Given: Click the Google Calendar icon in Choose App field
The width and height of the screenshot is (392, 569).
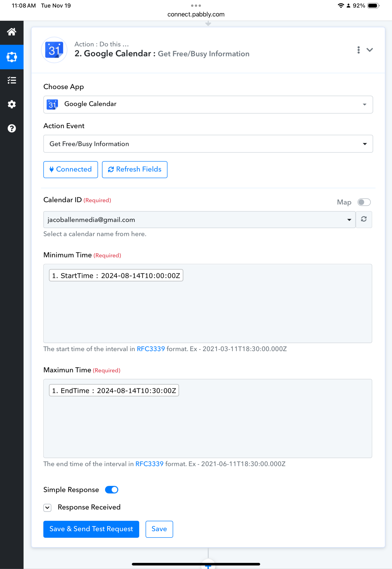Looking at the screenshot, I should click(x=52, y=104).
